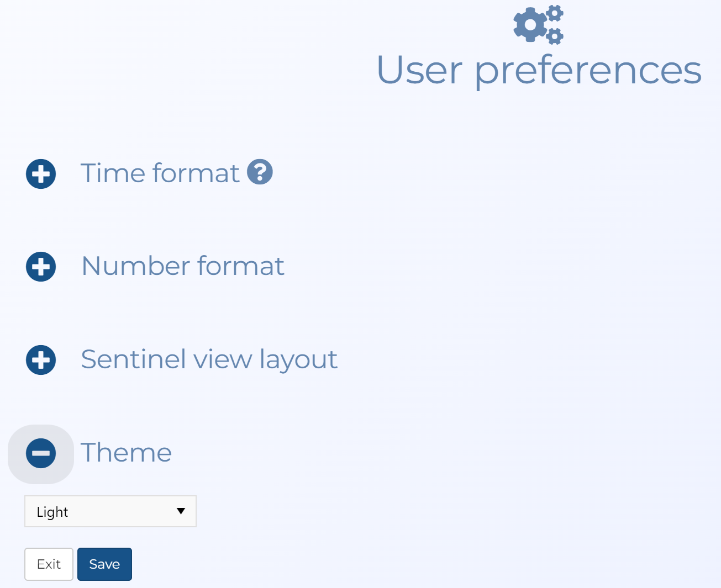Open the Theme dropdown showing Light
Viewport: 721px width, 588px height.
110,511
